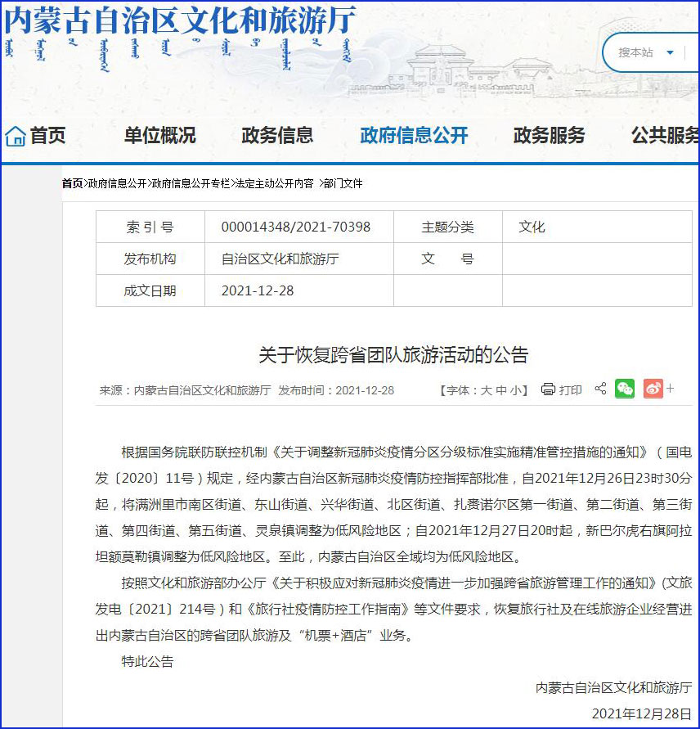The height and width of the screenshot is (729, 700).
Task: Select the 政府信息公开 navigation tab
Action: 414,136
